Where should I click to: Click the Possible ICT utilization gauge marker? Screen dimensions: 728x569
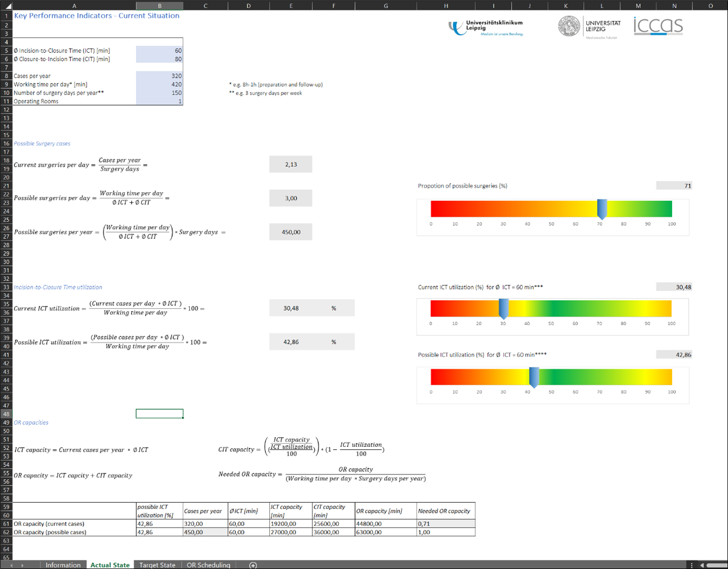(534, 377)
